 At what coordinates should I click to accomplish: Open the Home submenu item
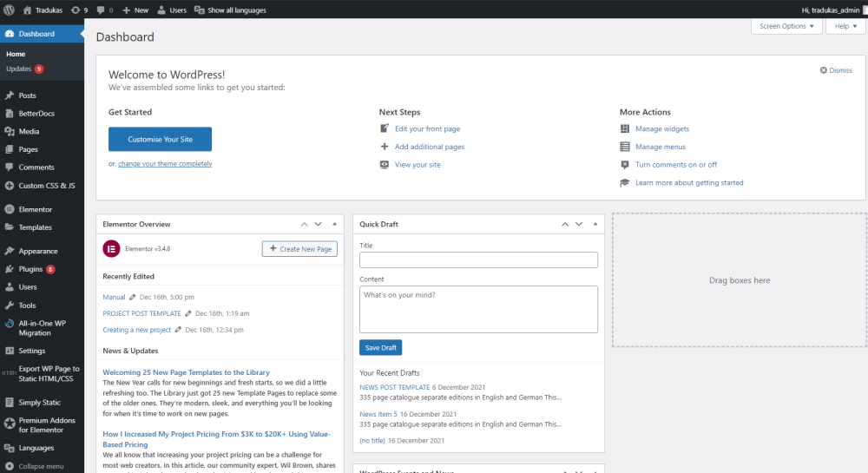(16, 54)
